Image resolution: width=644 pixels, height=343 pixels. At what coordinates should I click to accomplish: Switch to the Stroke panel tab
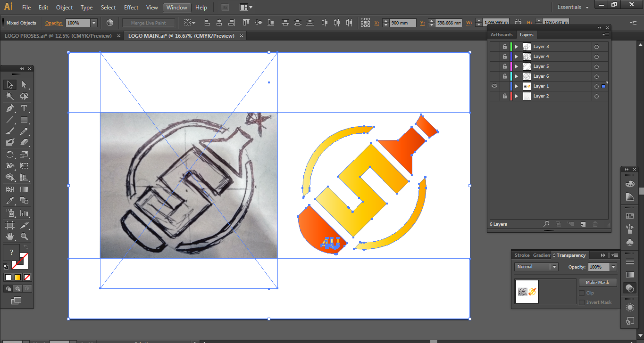522,255
